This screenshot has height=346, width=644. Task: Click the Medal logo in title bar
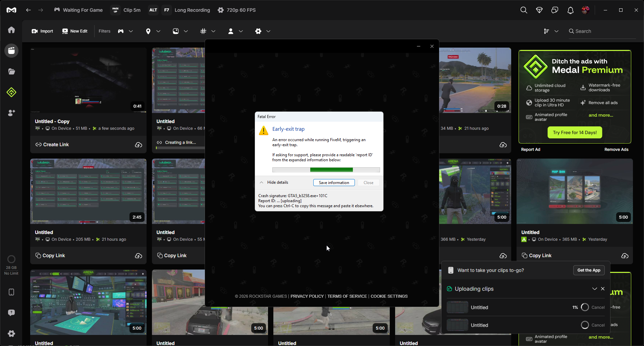pyautogui.click(x=11, y=10)
